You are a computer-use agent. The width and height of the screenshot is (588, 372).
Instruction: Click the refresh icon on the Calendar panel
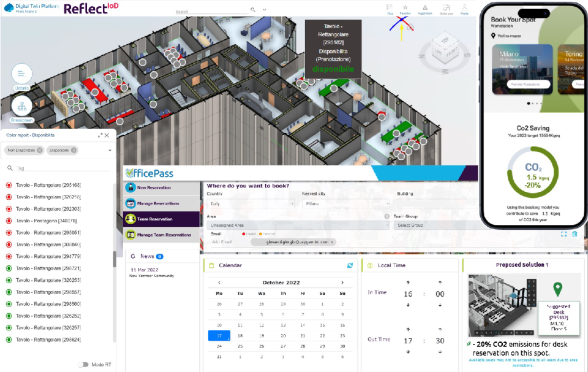pos(350,265)
